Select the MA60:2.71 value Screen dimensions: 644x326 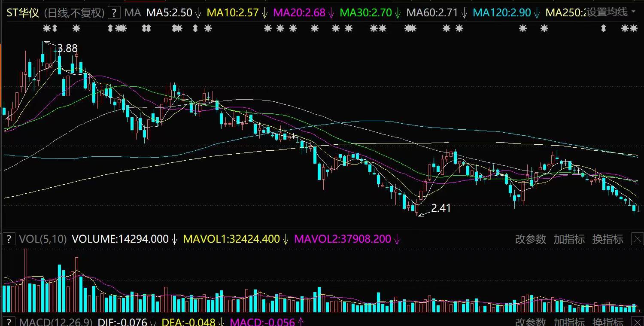tap(432, 12)
